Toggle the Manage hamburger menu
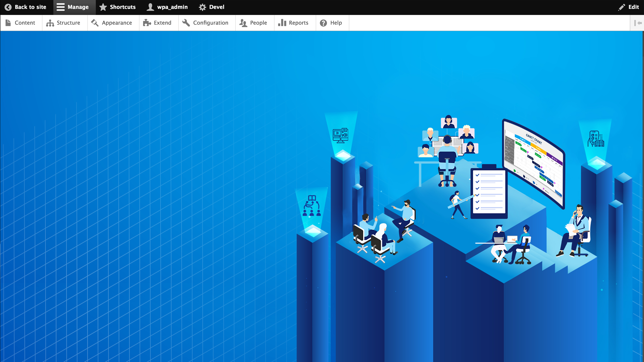 61,7
